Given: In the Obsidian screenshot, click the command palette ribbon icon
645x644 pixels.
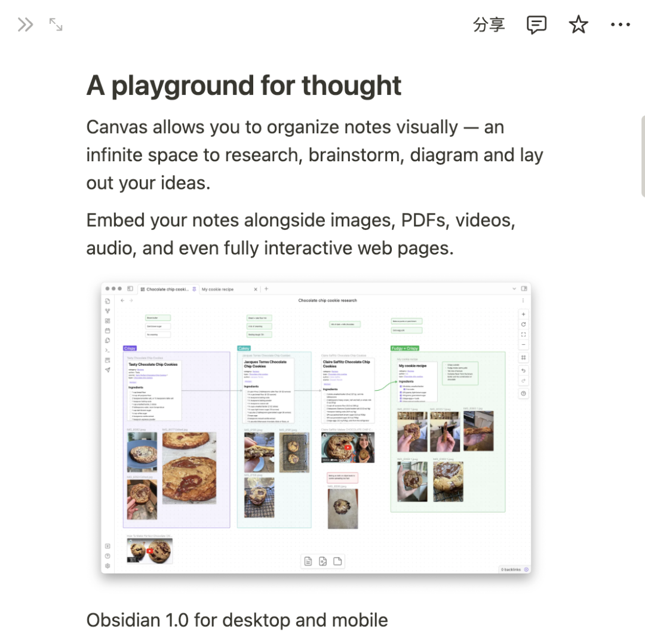Looking at the screenshot, I should point(107,351).
